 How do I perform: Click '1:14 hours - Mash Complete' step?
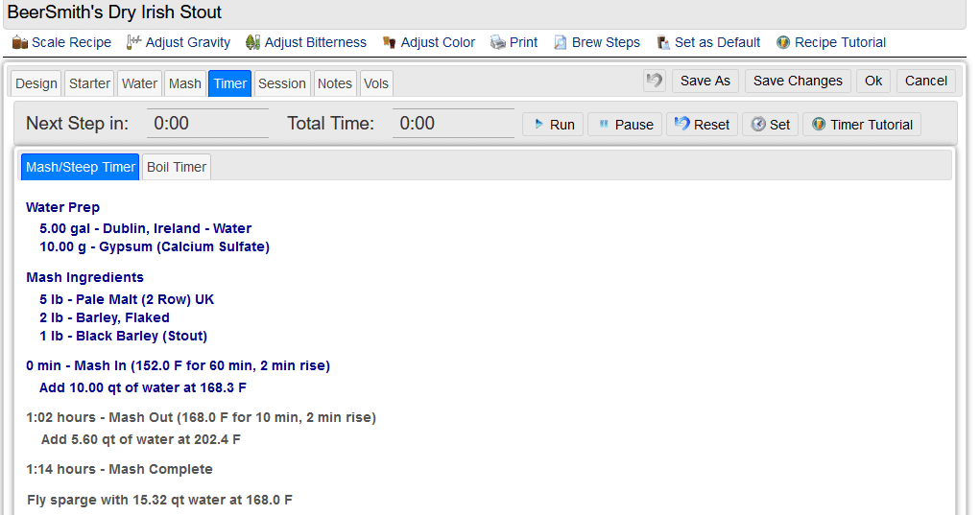[x=119, y=469]
